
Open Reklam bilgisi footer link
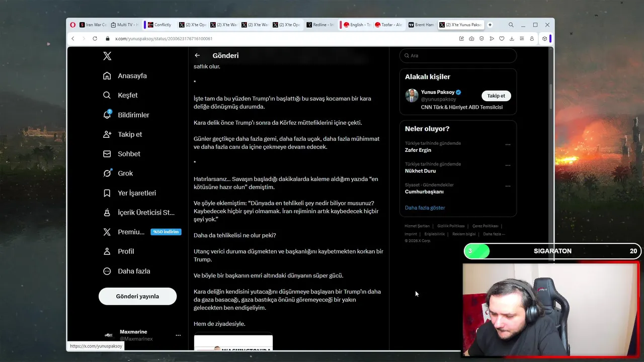(x=464, y=234)
